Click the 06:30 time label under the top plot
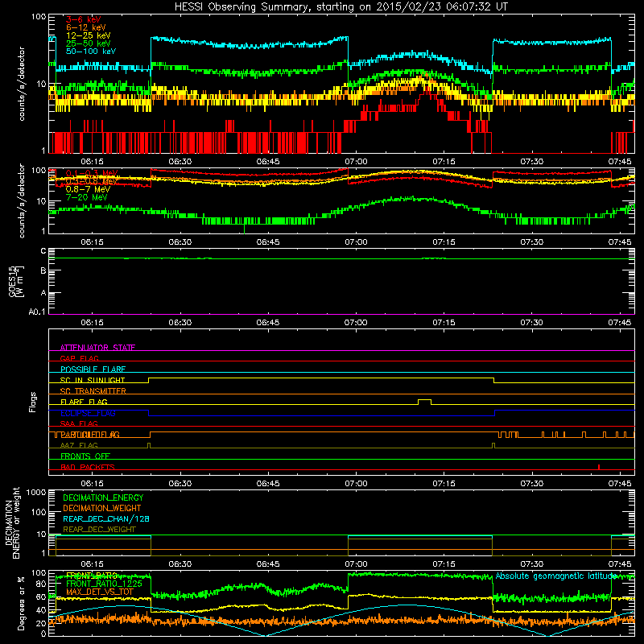This screenshot has height=644, width=644. 180,162
